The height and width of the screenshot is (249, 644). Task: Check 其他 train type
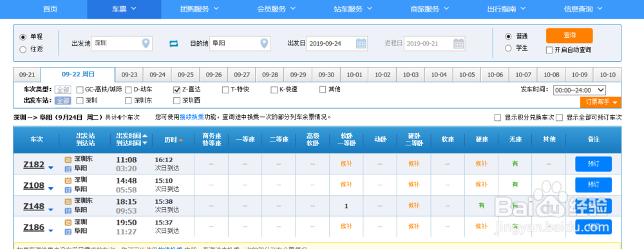[323, 89]
